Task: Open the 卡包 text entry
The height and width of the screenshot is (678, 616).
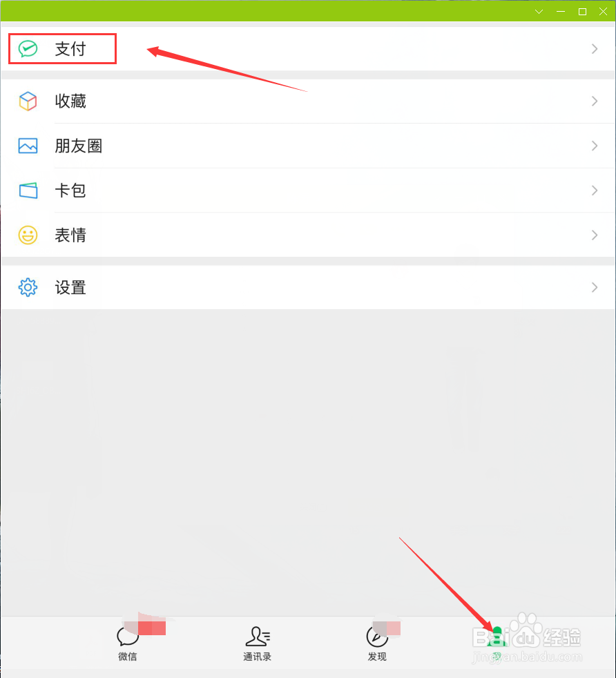Action: click(70, 191)
